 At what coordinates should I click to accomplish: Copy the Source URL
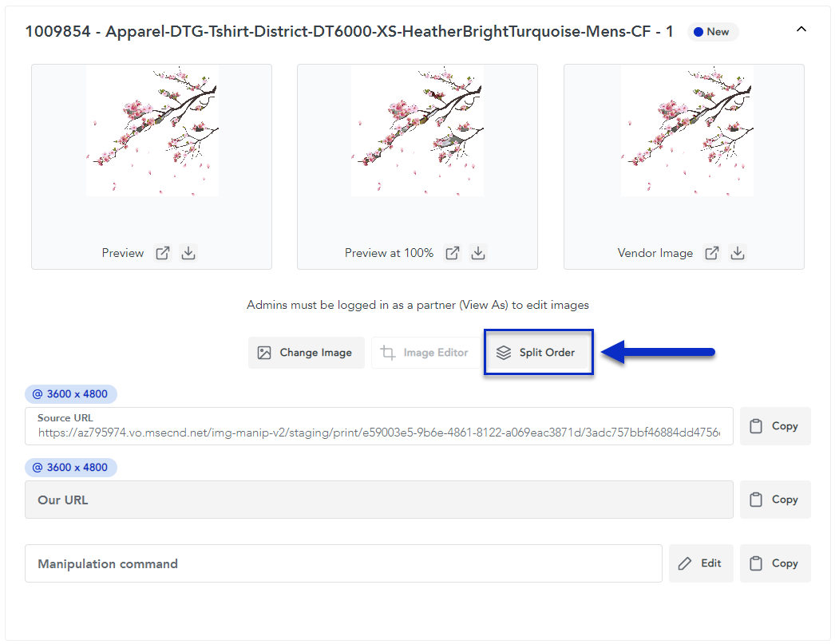[774, 426]
